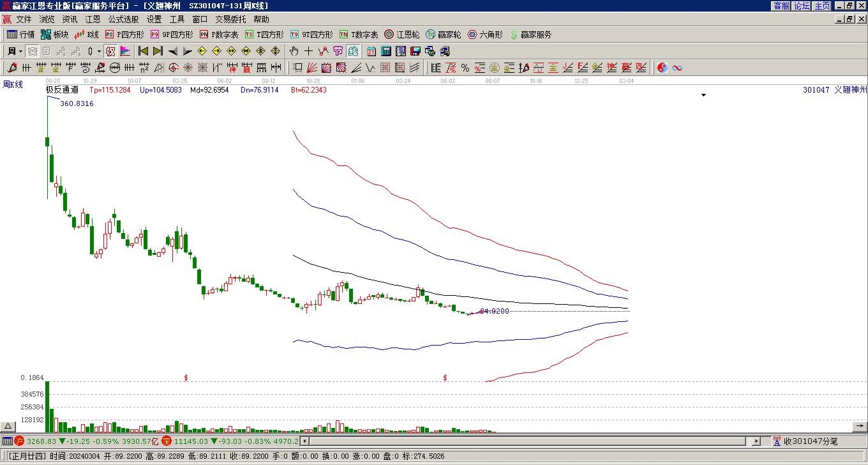The width and height of the screenshot is (868, 465).
Task: Open the 9T四方形 tool
Action: [x=311, y=34]
